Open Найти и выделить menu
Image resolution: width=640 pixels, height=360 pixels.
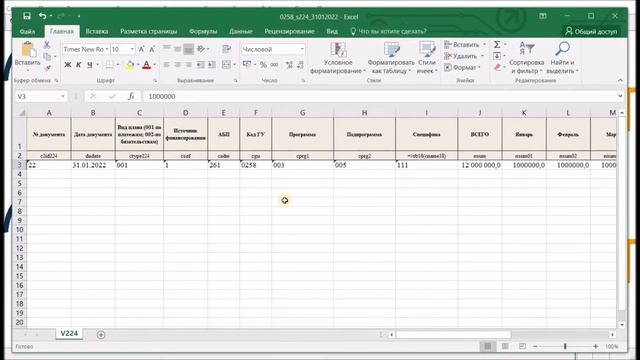(562, 58)
